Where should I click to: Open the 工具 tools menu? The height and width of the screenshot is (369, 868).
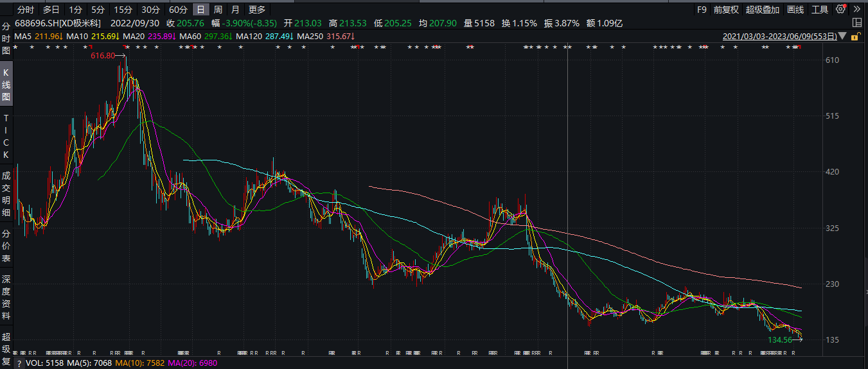[x=820, y=10]
